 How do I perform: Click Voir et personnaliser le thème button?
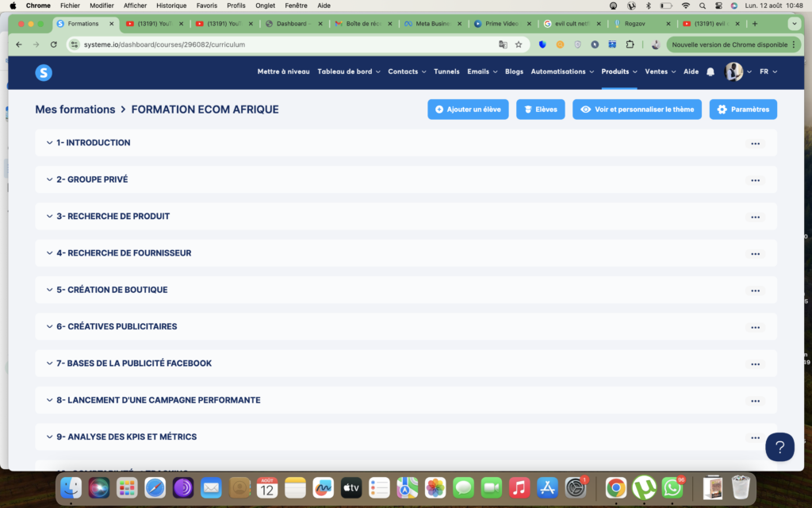637,110
